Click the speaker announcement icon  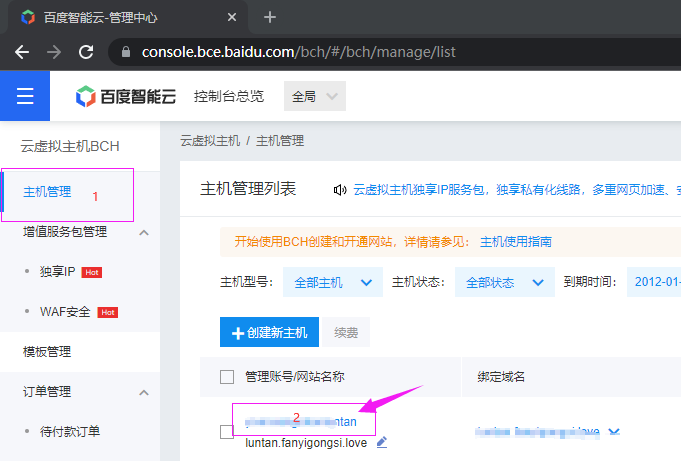coord(339,190)
